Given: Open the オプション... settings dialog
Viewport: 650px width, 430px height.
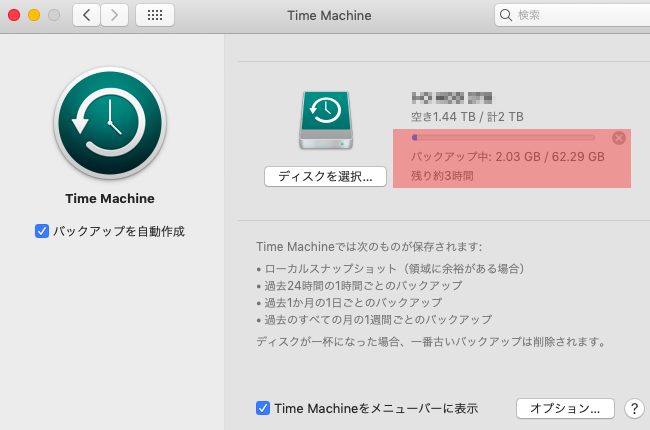Looking at the screenshot, I should tap(564, 408).
